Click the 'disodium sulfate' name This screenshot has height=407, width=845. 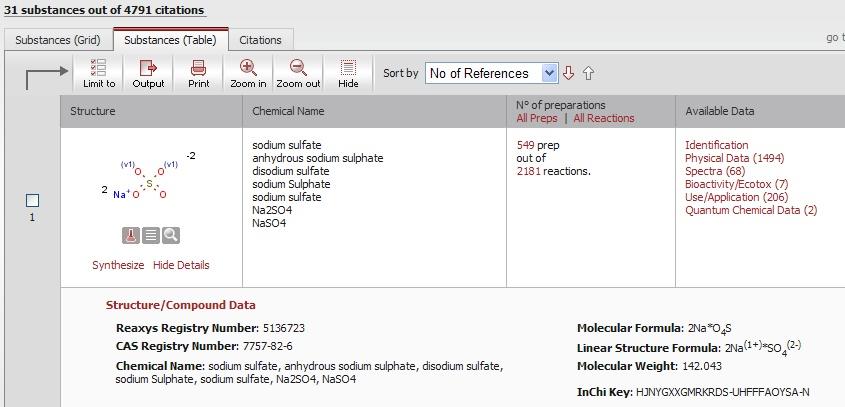click(x=290, y=171)
